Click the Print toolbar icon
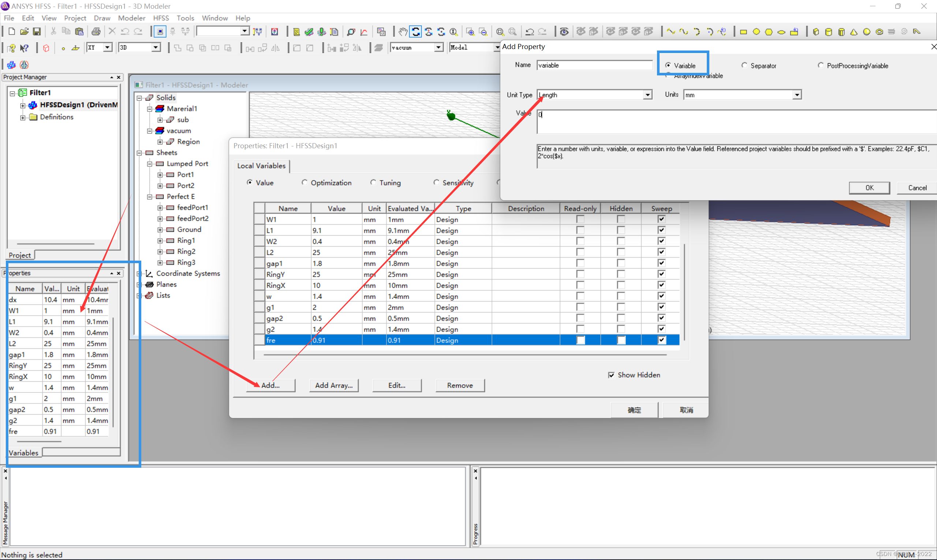Viewport: 937px width, 560px height. (96, 32)
